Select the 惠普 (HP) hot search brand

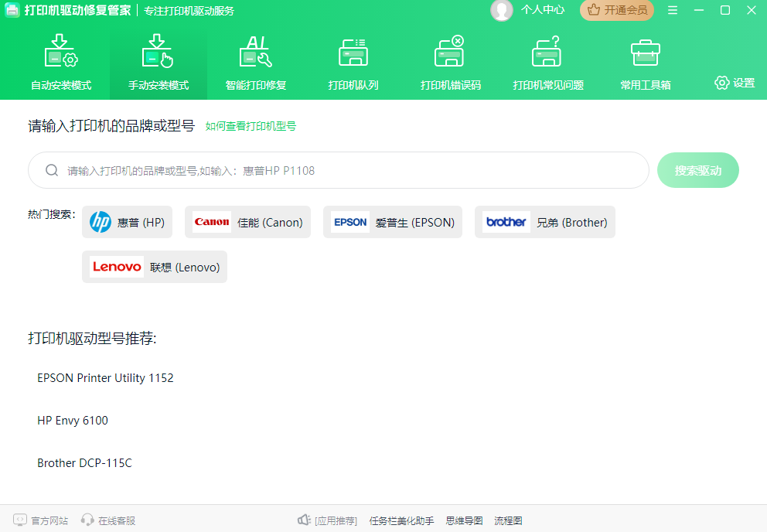pos(127,222)
